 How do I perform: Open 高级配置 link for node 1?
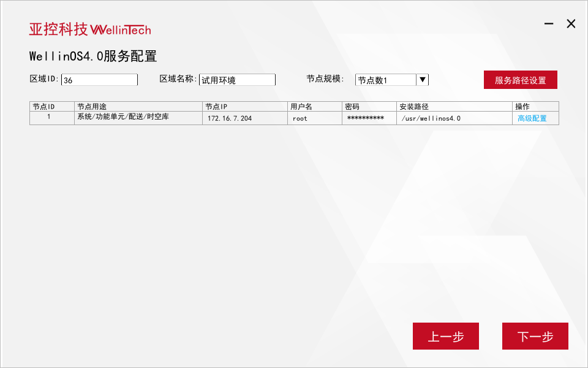point(532,118)
